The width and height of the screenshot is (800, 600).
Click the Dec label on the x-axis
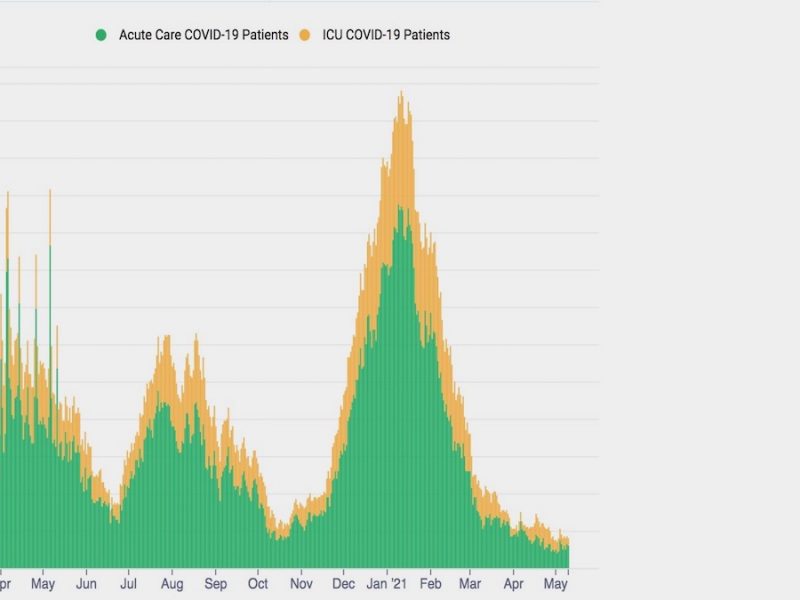tap(343, 583)
